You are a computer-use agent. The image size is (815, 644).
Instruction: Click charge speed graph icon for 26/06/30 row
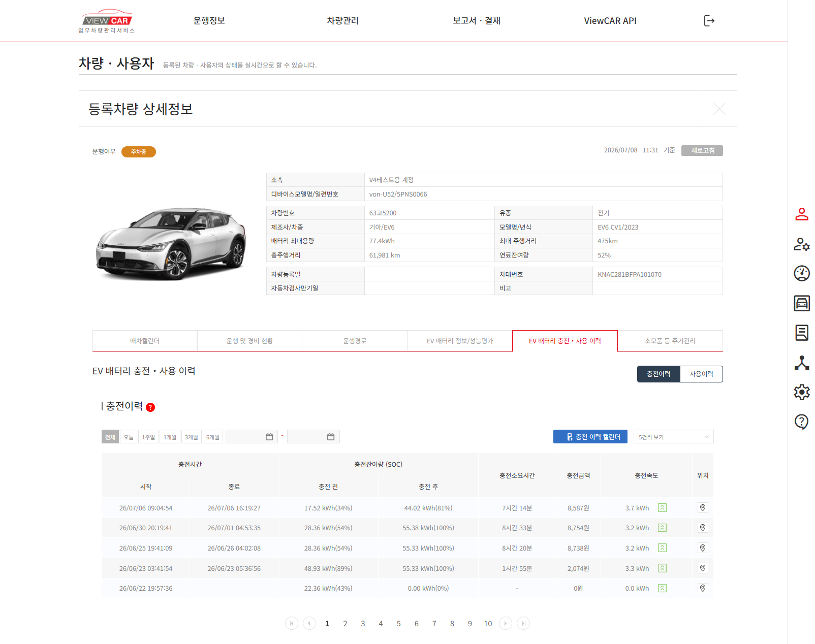[x=662, y=528]
